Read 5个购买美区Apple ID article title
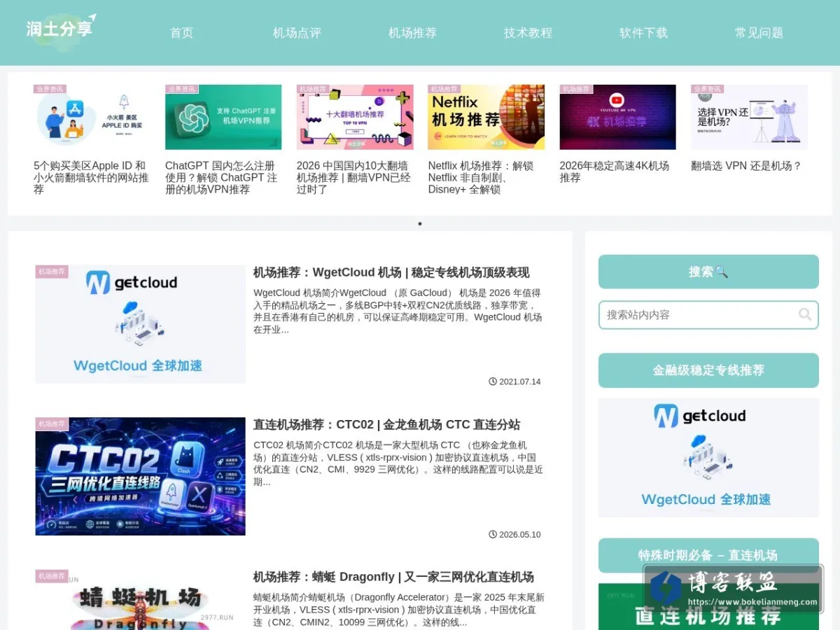 click(x=91, y=178)
